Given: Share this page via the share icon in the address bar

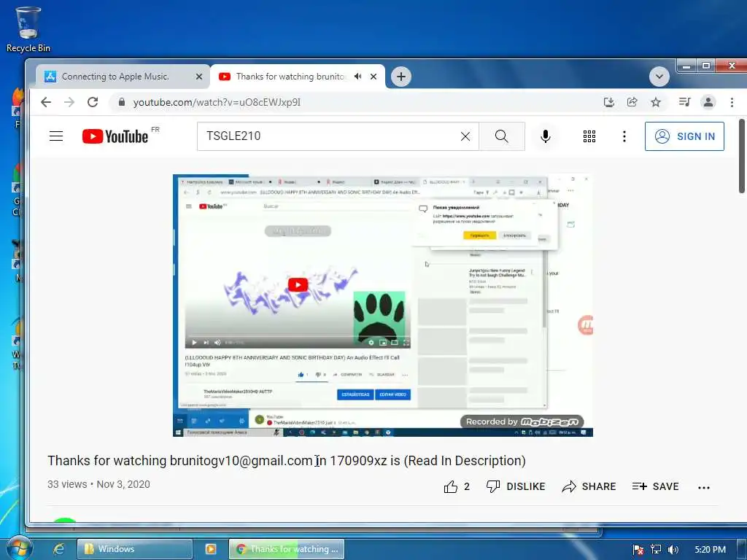Looking at the screenshot, I should tap(632, 102).
